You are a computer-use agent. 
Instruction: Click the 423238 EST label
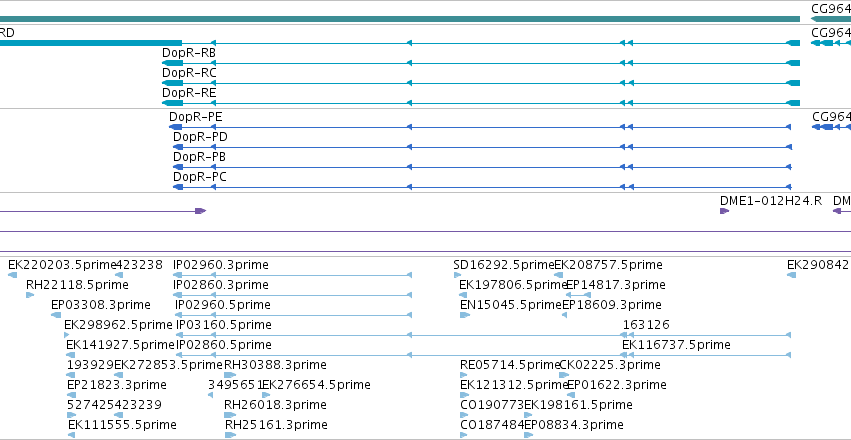pyautogui.click(x=140, y=265)
